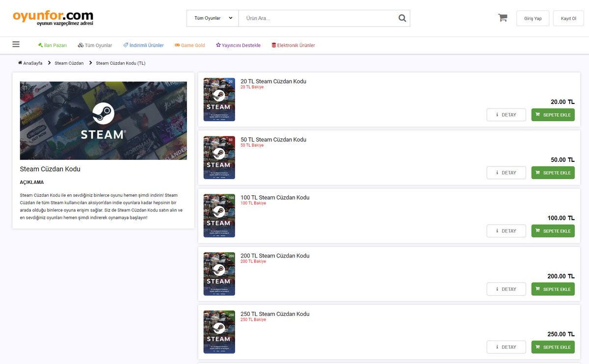Click the large Steam banner image
This screenshot has height=364, width=589.
coord(104,121)
